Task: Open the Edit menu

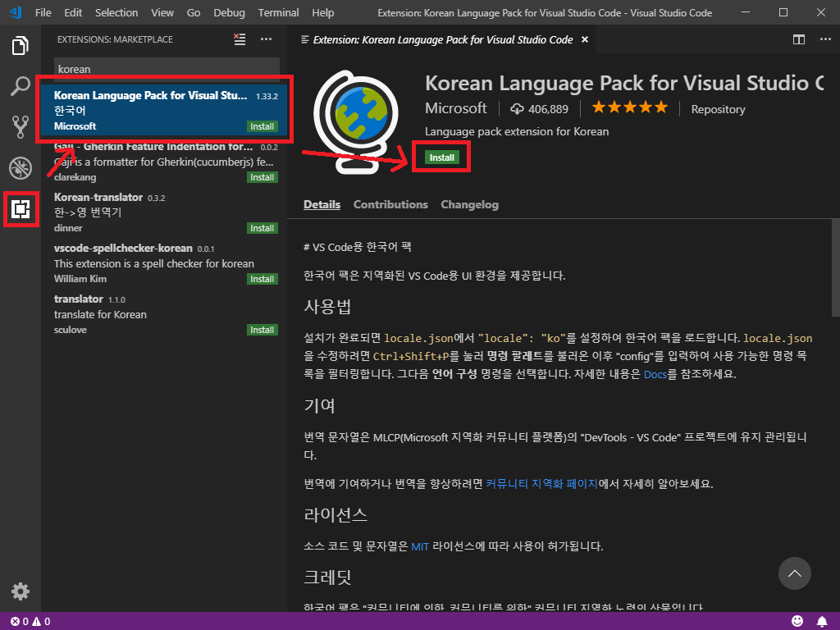Action: [73, 12]
